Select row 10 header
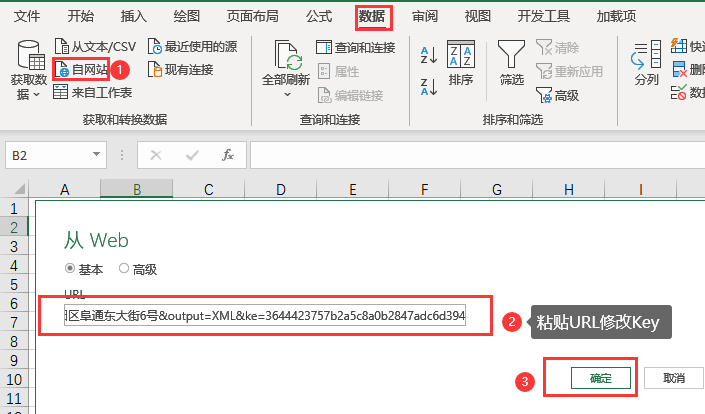705x414 pixels. click(14, 379)
